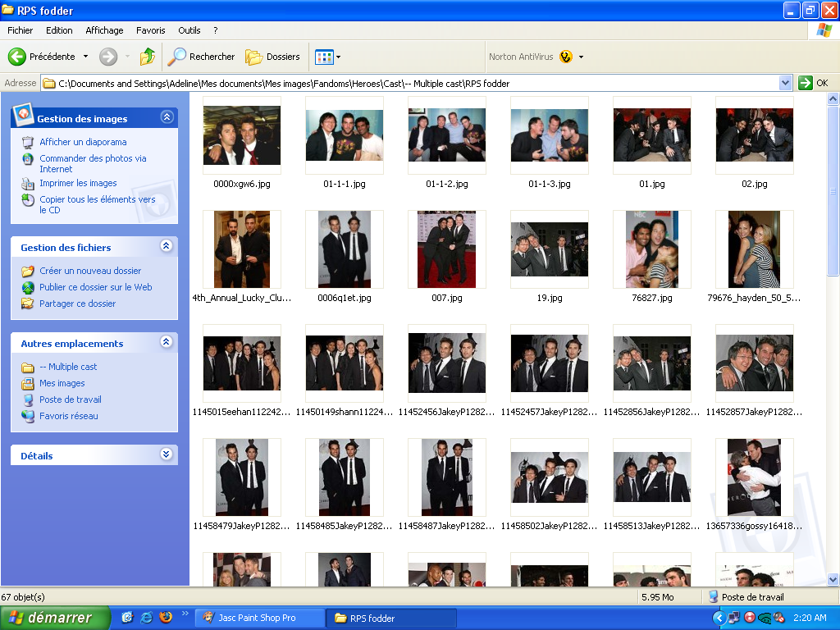This screenshot has width=840, height=630.
Task: Switch to Jasc Paint Shop Pro taskbar button
Action: pyautogui.click(x=257, y=618)
